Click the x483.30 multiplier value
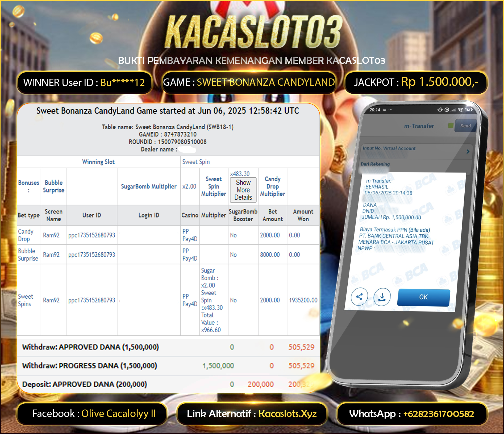 coord(240,174)
